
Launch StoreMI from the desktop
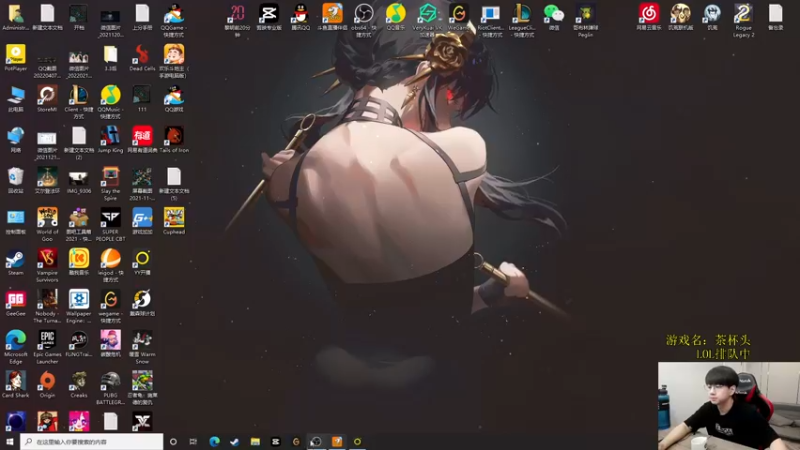point(47,99)
